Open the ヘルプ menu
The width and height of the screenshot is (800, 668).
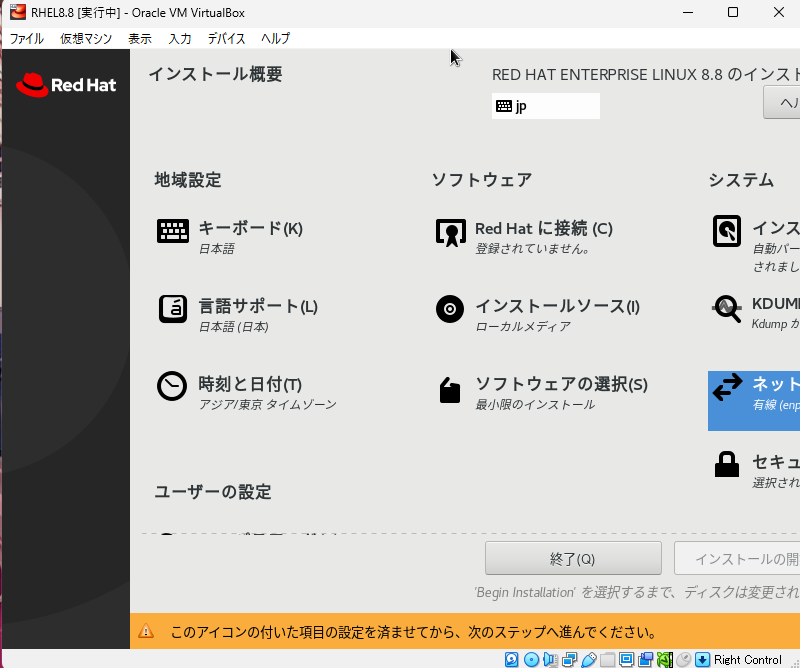[x=275, y=38]
